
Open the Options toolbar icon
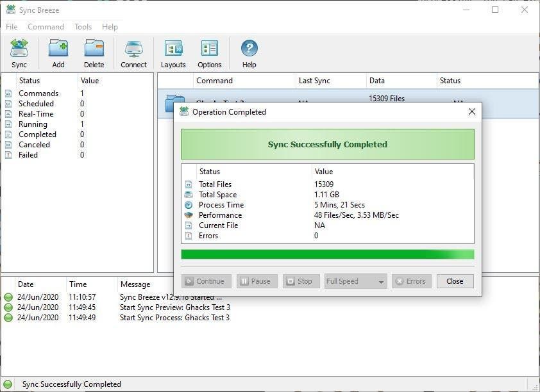[x=209, y=48]
